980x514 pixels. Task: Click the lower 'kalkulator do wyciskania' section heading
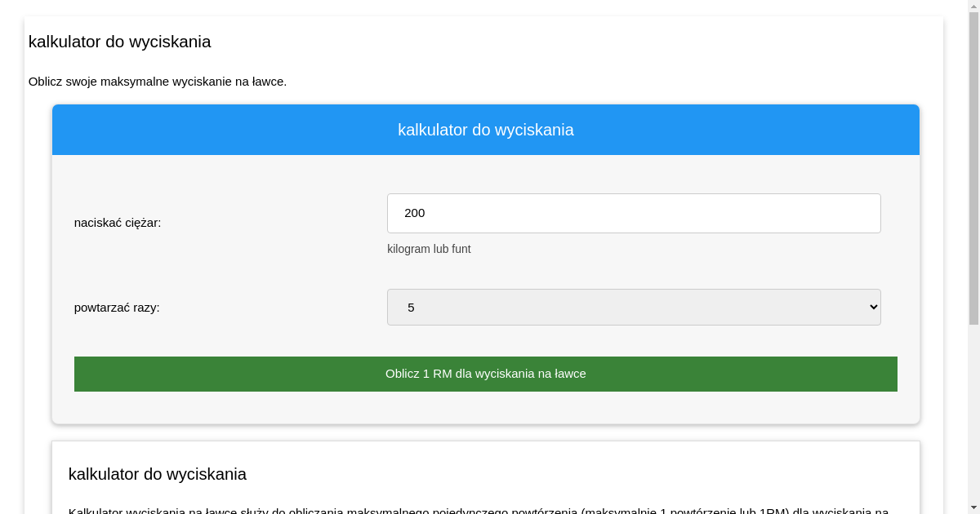point(157,474)
